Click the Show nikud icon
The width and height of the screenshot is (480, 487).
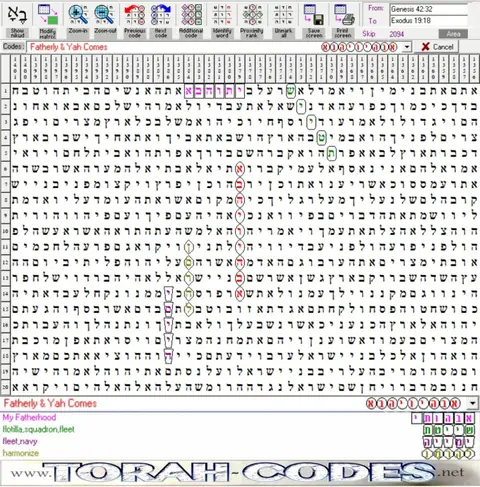[17, 15]
